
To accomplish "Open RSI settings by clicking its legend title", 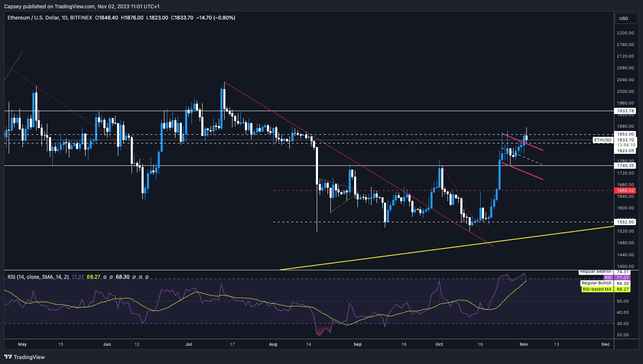I will coord(37,277).
